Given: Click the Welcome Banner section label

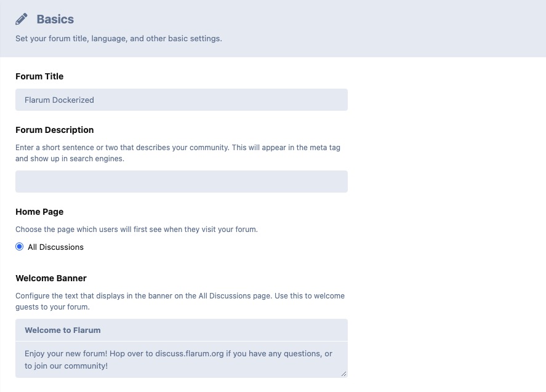Looking at the screenshot, I should (51, 278).
